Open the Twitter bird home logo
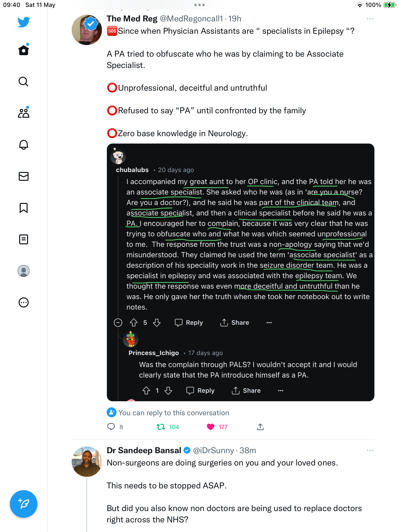The image size is (399, 532). click(x=24, y=22)
